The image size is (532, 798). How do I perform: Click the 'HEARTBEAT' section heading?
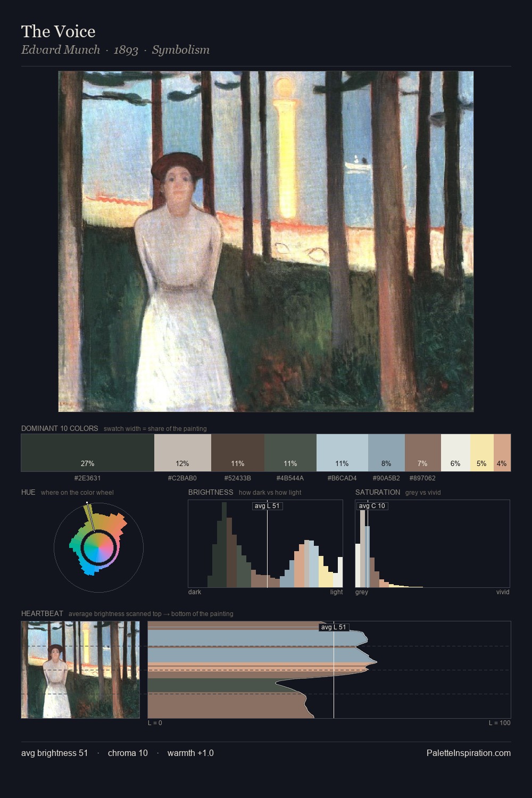point(42,613)
